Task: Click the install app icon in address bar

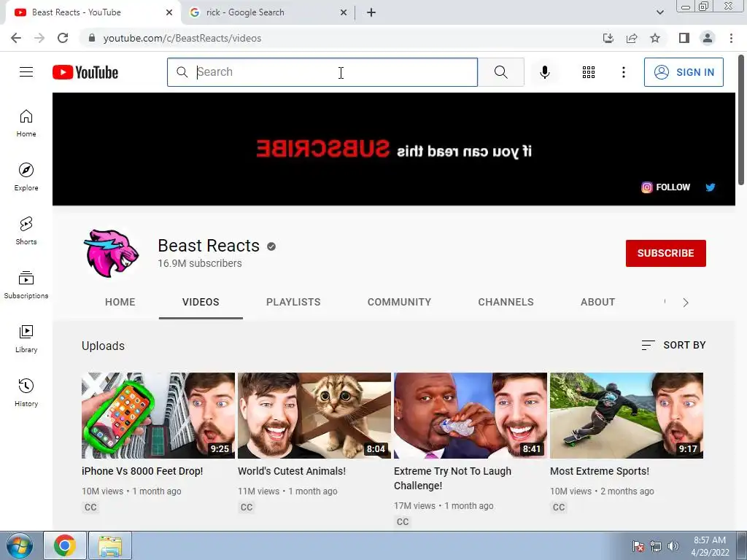Action: (x=608, y=38)
